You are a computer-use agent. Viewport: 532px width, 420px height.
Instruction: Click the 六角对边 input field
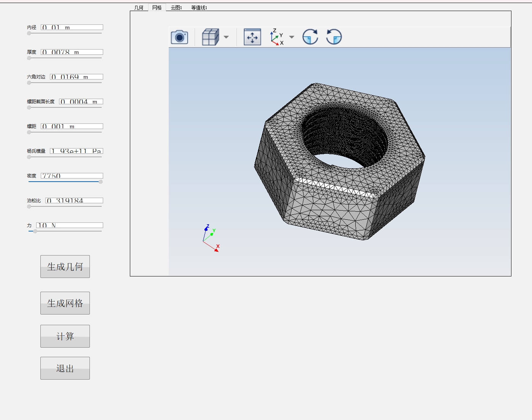[77, 77]
